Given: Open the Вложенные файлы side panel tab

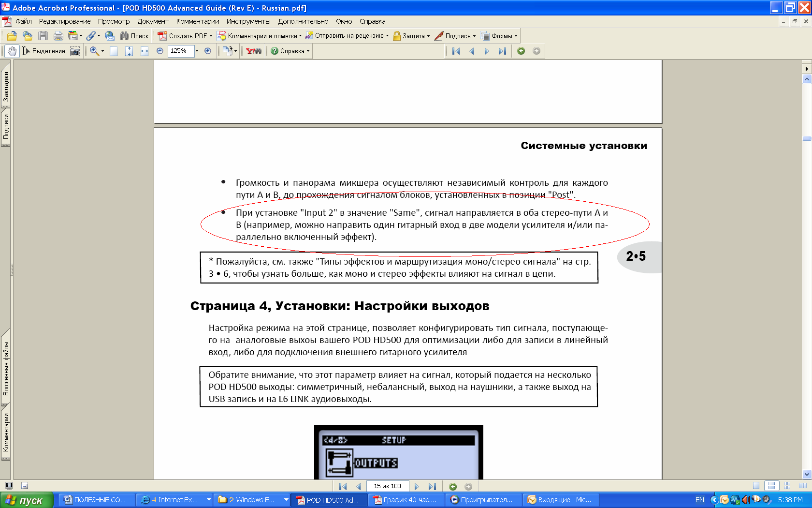Looking at the screenshot, I should 6,368.
